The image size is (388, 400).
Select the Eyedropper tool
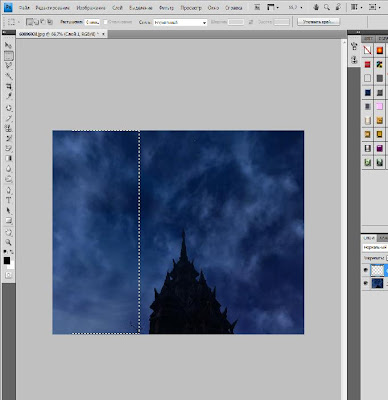click(9, 96)
